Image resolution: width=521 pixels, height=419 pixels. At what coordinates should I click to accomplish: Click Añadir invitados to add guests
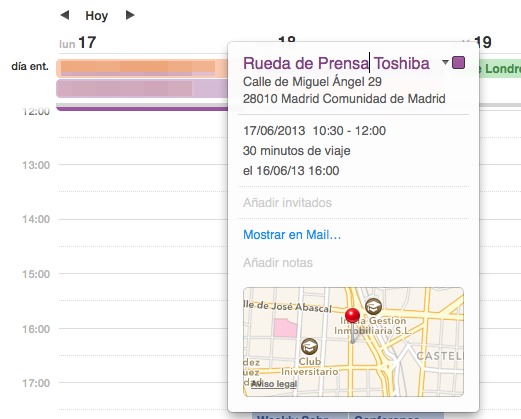point(287,203)
